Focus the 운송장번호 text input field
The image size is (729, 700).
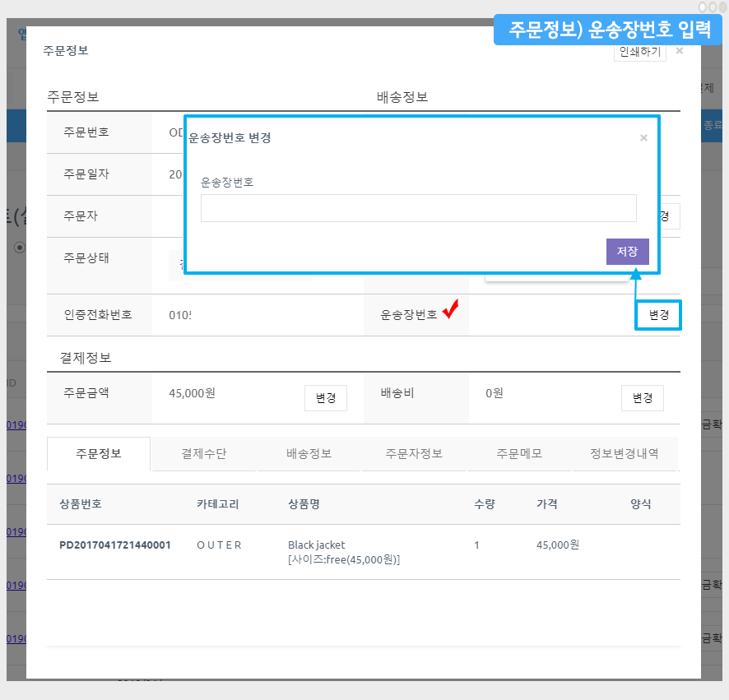coord(418,208)
